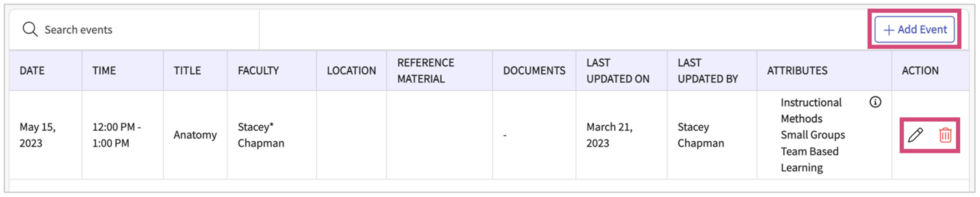
Task: Select the FACULTY column header
Action: pos(258,70)
